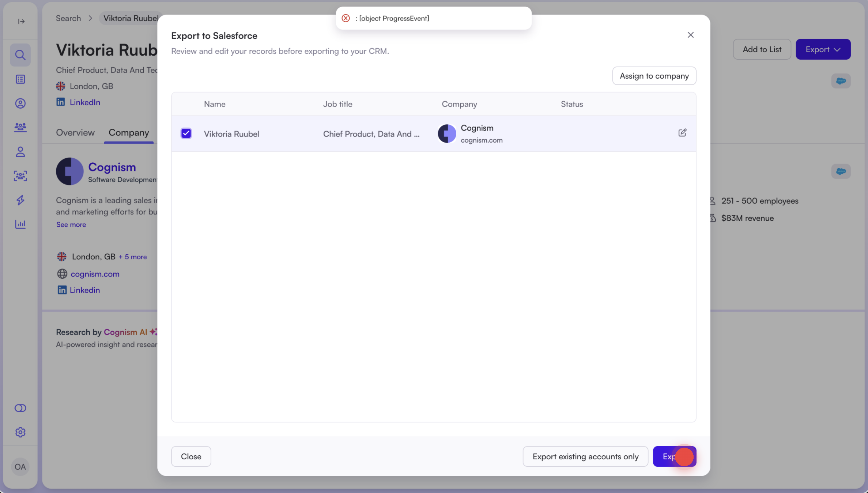Dismiss the error toast icon
The image size is (868, 493).
(x=346, y=18)
